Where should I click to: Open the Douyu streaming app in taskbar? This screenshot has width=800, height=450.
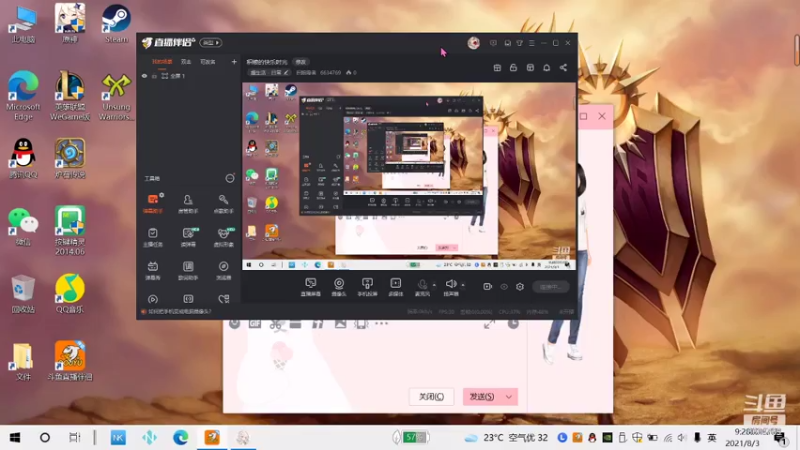pyautogui.click(x=212, y=437)
